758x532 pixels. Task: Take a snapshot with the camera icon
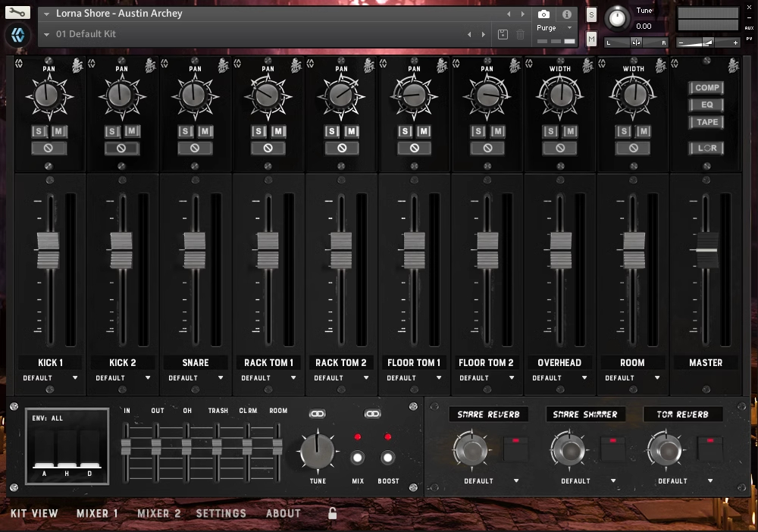[543, 14]
